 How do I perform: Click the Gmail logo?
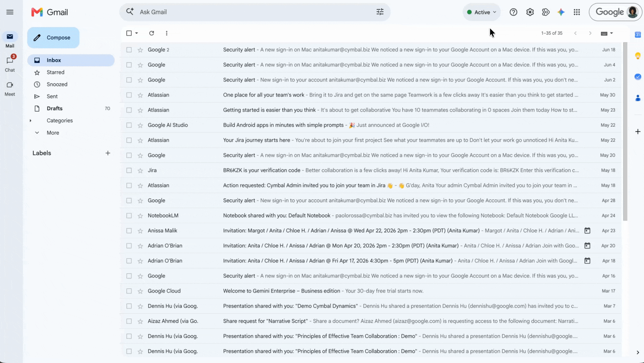[49, 12]
